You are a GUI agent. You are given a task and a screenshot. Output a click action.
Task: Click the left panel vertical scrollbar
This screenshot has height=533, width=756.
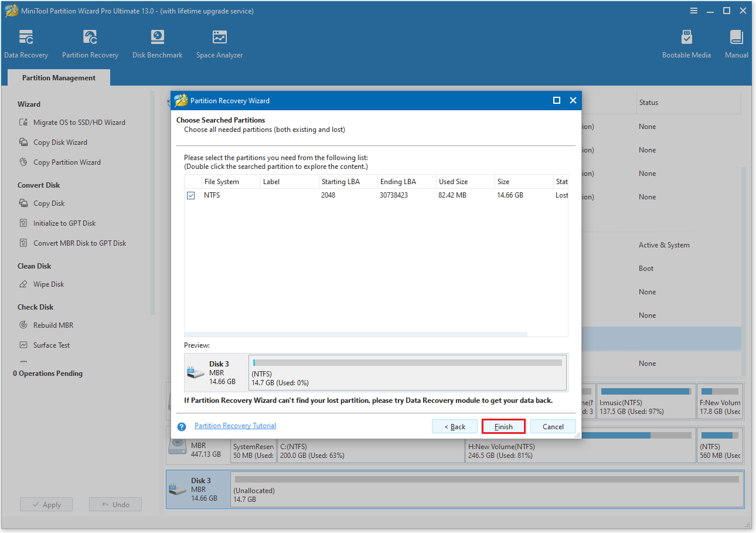click(152, 202)
